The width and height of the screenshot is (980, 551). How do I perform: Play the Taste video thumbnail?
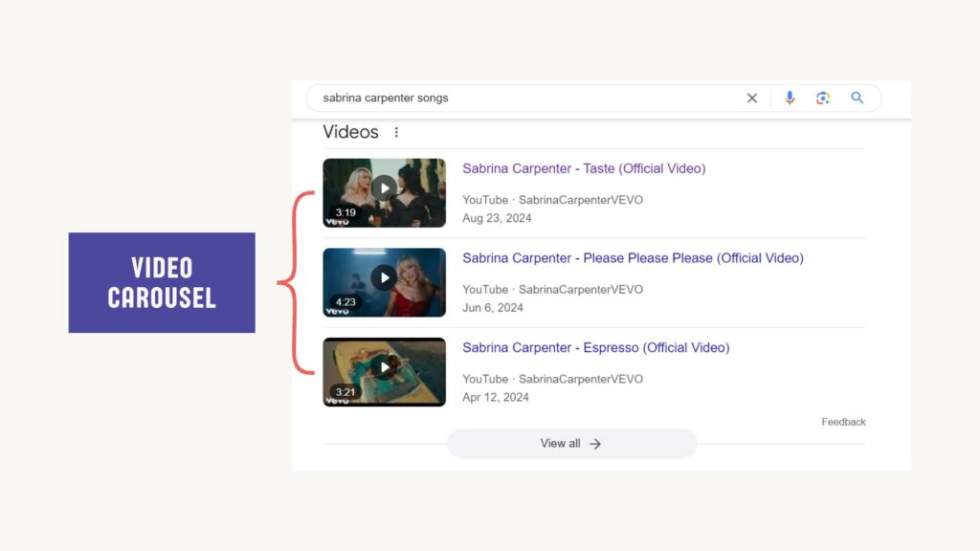(385, 192)
